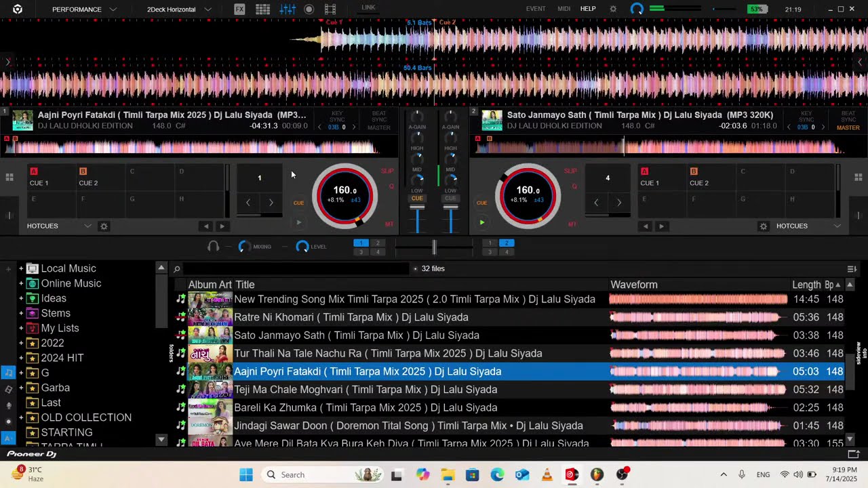Halve deck 1 loop size with left arrow

tap(248, 203)
